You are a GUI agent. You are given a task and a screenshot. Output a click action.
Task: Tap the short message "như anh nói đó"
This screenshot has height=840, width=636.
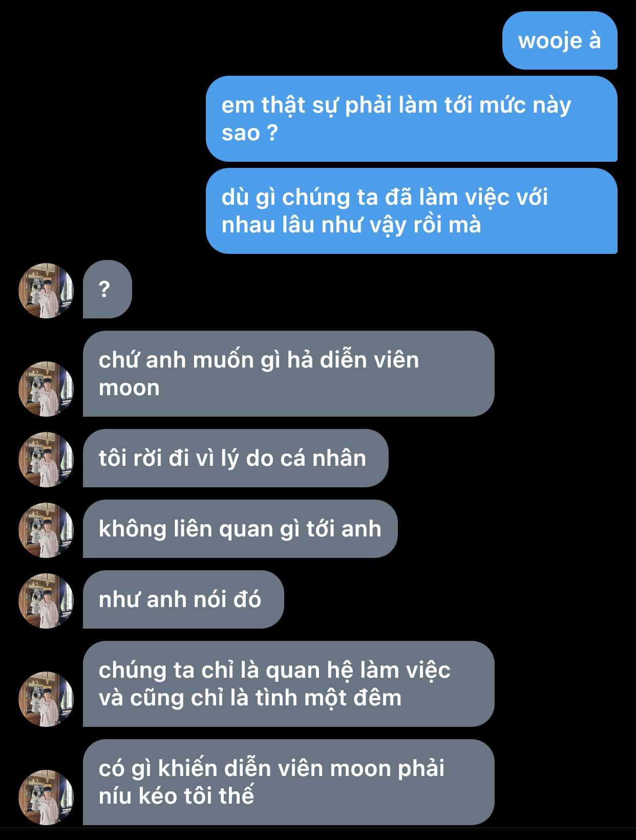click(x=183, y=599)
